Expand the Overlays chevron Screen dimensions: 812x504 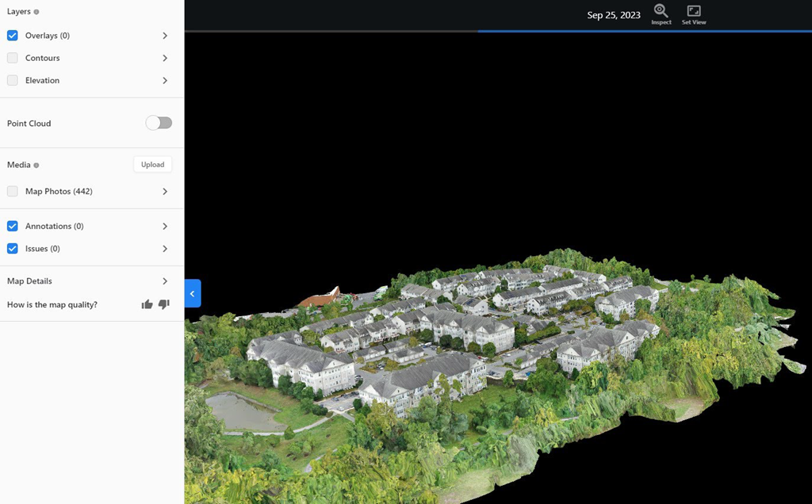pyautogui.click(x=165, y=36)
